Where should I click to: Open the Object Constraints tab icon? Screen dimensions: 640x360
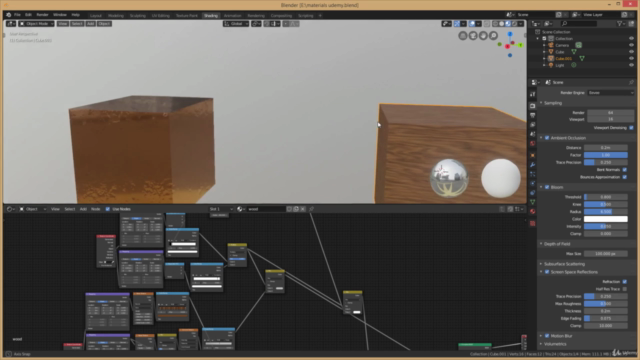click(x=532, y=193)
